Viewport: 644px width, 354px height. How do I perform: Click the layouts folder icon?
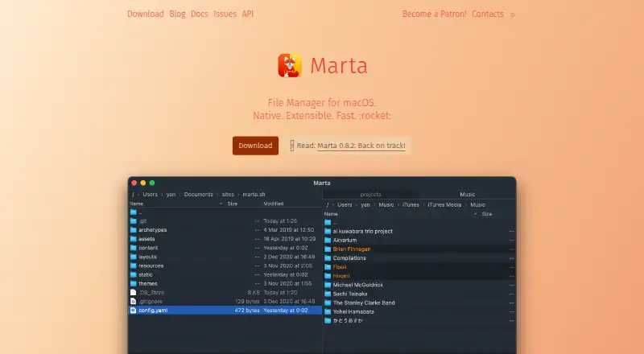point(133,257)
